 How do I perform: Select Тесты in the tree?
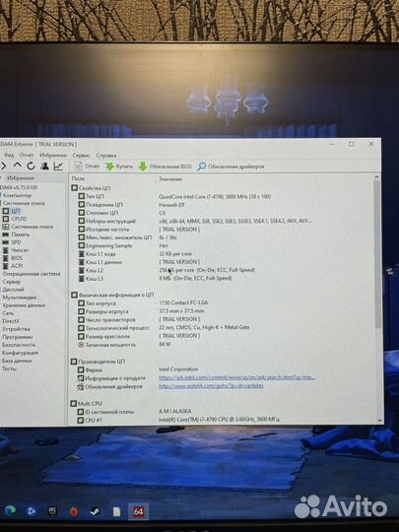click(9, 368)
